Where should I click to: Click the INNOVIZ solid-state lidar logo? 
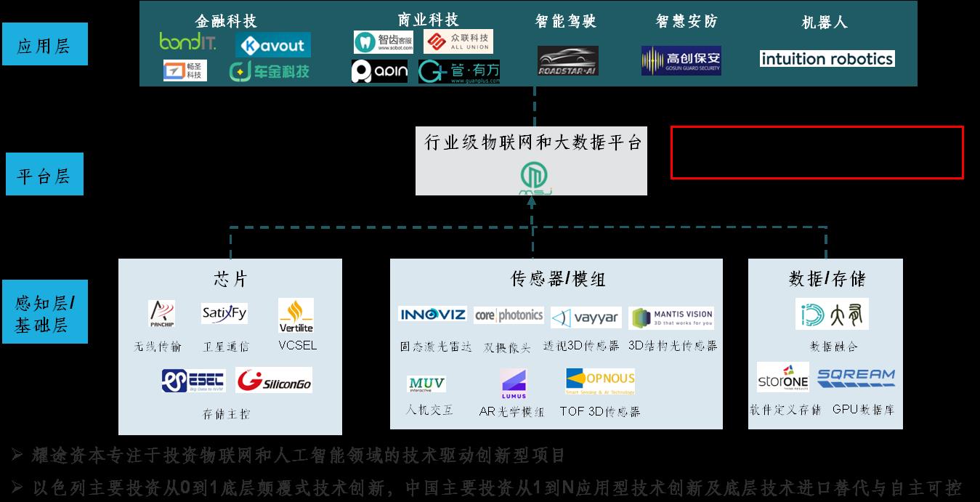tap(434, 315)
